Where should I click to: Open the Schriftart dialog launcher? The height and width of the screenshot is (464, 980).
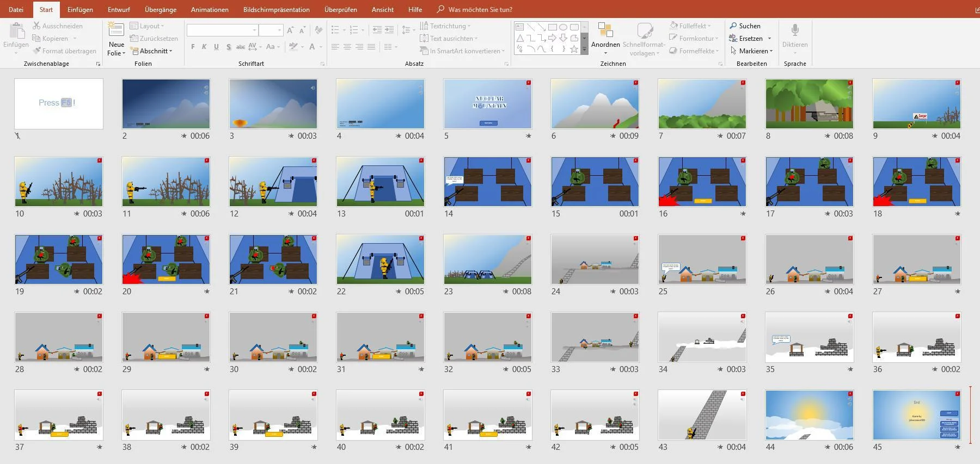[322, 64]
